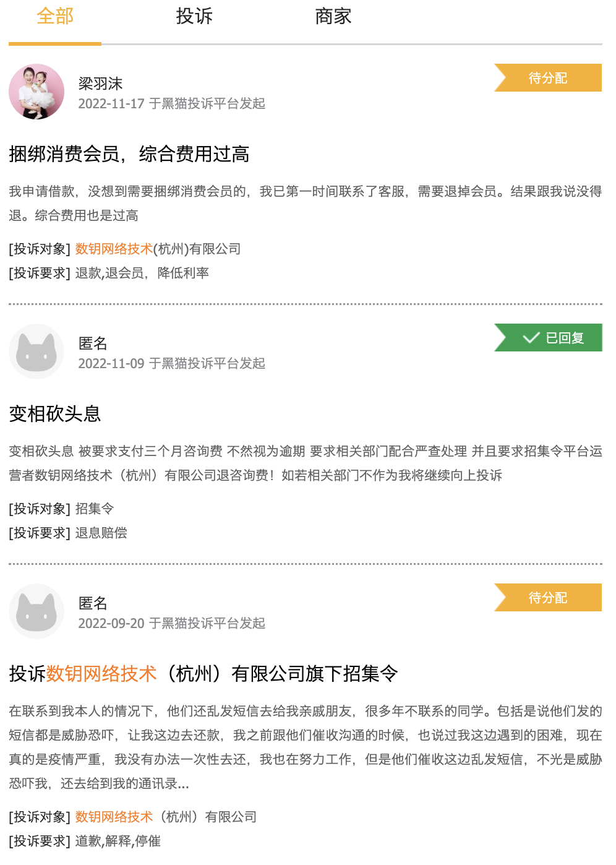
Task: Click gray cat avatar dated 2022-09-20
Action: click(x=36, y=611)
